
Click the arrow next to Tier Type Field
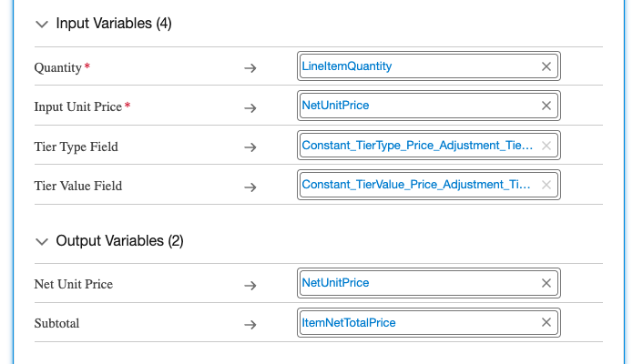250,147
